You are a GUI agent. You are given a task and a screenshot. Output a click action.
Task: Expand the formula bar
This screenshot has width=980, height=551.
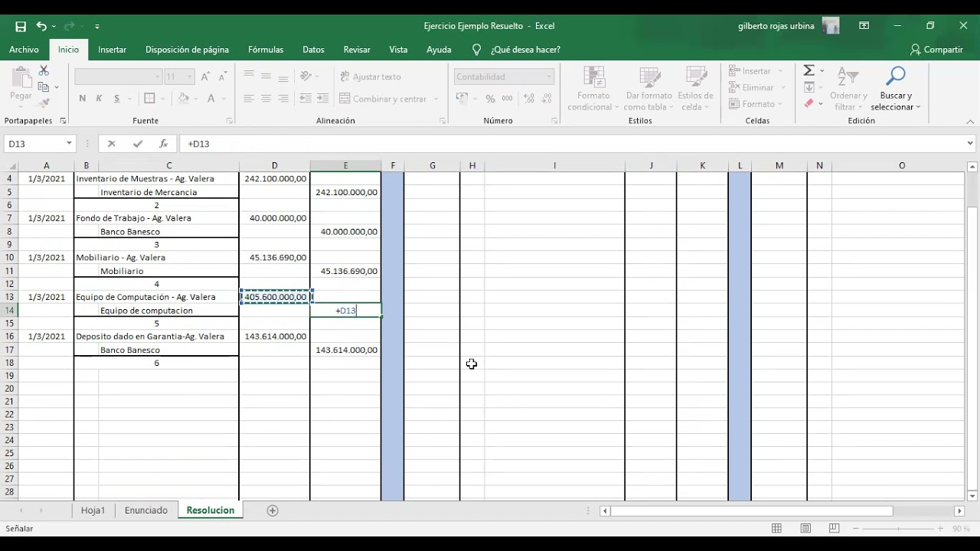(x=970, y=143)
